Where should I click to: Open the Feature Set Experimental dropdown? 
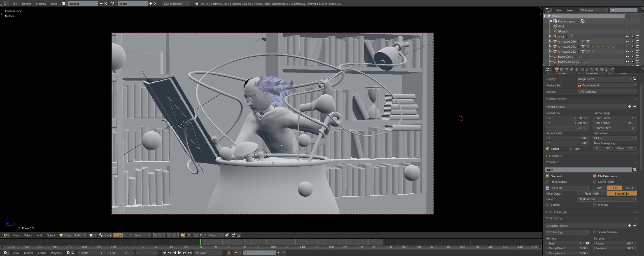coord(607,85)
